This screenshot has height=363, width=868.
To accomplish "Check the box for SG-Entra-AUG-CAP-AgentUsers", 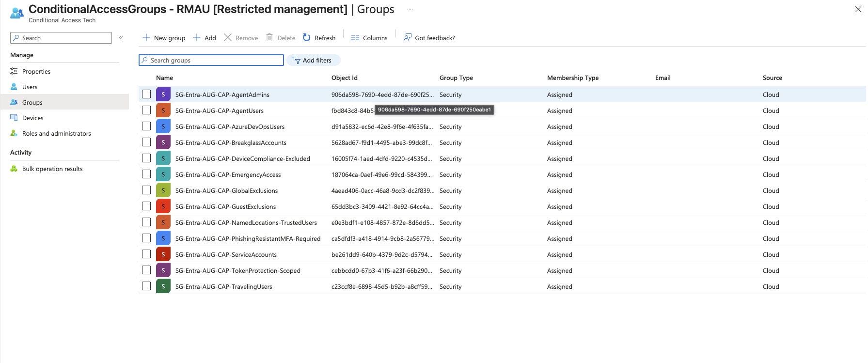I will (146, 110).
